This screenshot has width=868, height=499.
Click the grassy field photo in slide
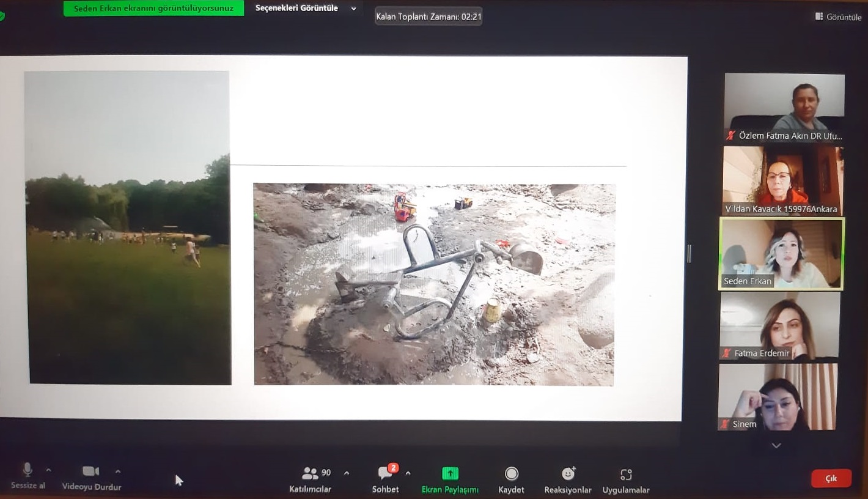[128, 227]
